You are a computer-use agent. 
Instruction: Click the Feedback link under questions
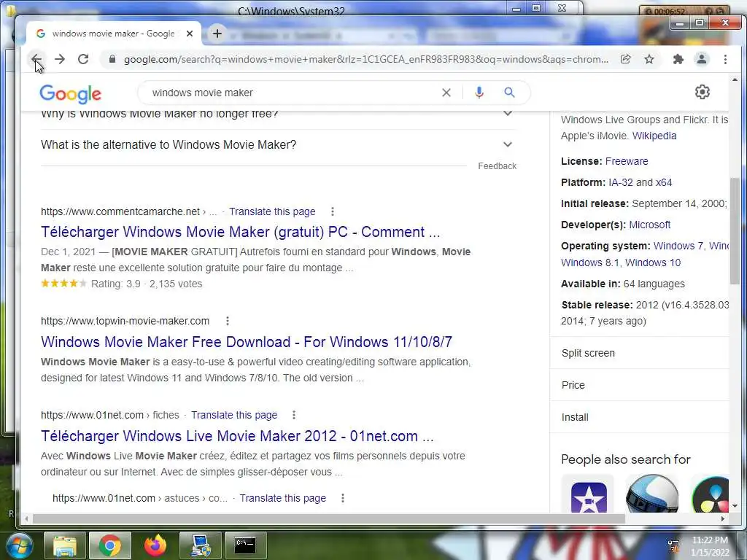click(497, 166)
